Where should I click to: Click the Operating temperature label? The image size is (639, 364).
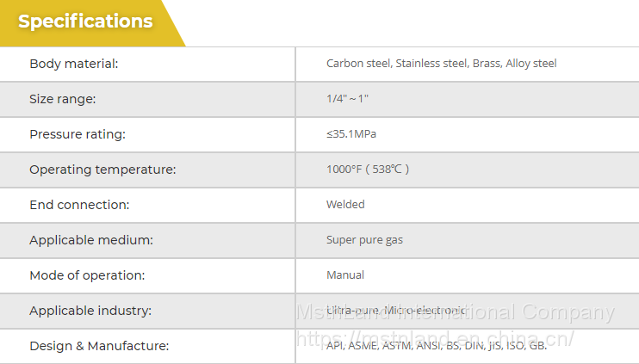click(x=102, y=170)
